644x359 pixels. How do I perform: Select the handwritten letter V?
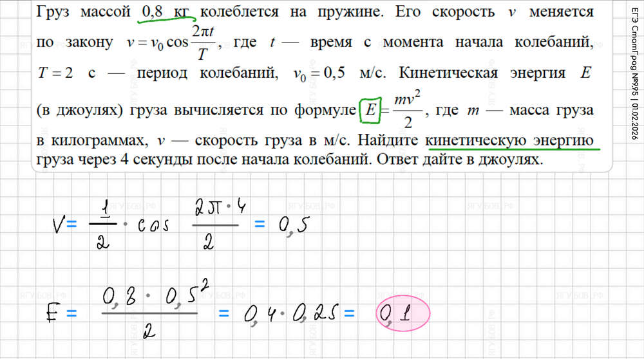pos(59,225)
